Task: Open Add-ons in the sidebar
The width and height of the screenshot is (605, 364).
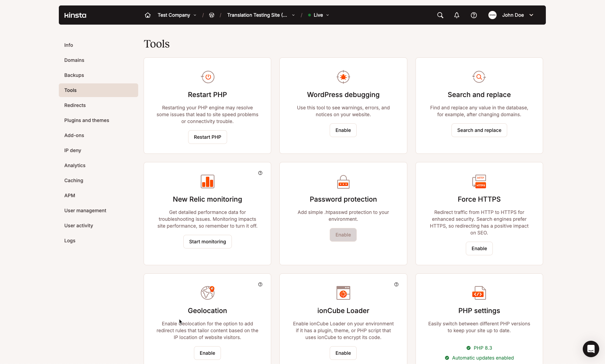Action: pyautogui.click(x=98, y=135)
